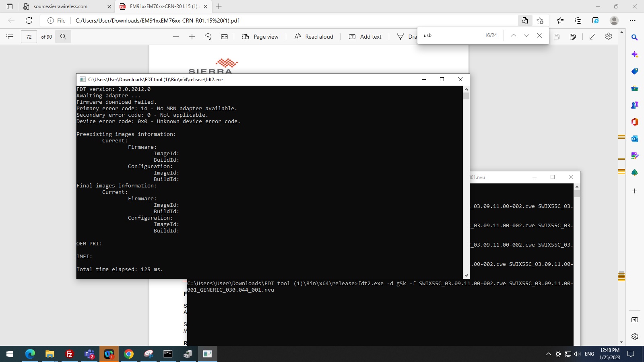The height and width of the screenshot is (362, 644).
Task: Zoom out the PDF with the minus icon
Action: click(176, 37)
